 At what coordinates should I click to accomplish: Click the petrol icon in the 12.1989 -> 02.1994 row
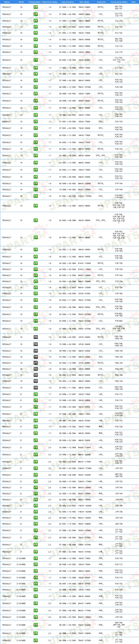click(x=36, y=488)
